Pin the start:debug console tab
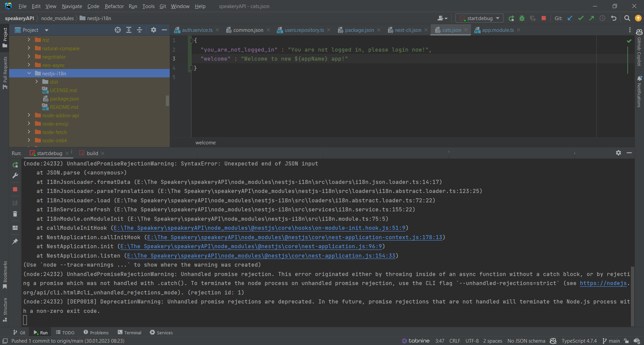644x345 pixels. point(15,241)
